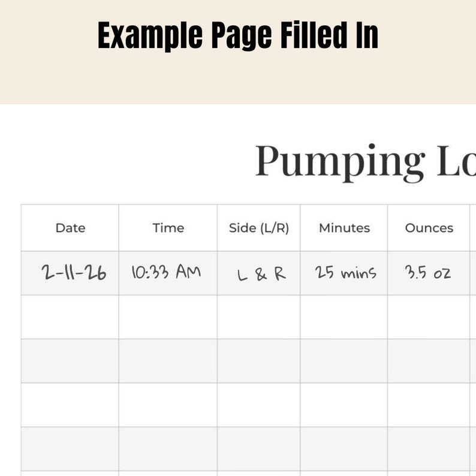Click the handwritten date 2-11-26
The image size is (476, 476).
74,272
